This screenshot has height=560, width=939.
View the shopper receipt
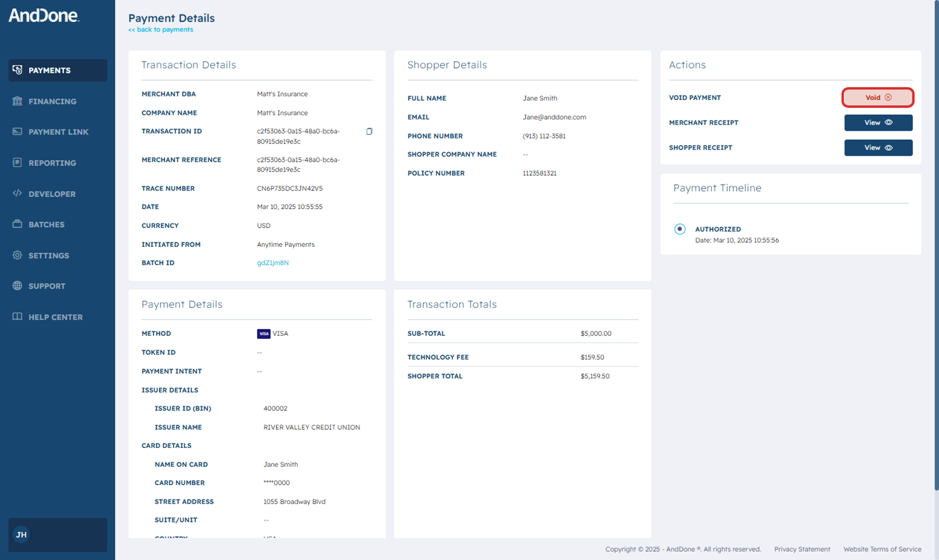[x=878, y=148]
